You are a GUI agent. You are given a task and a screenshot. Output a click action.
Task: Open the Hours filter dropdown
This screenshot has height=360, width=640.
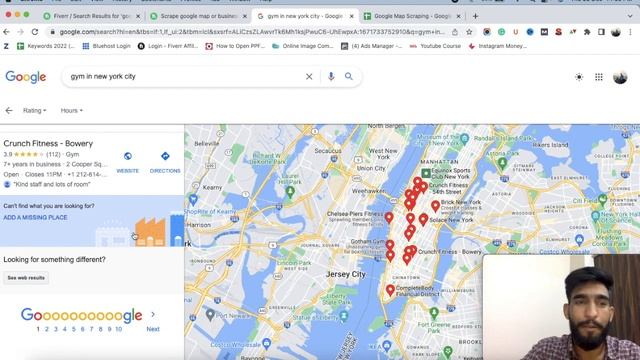[71, 110]
